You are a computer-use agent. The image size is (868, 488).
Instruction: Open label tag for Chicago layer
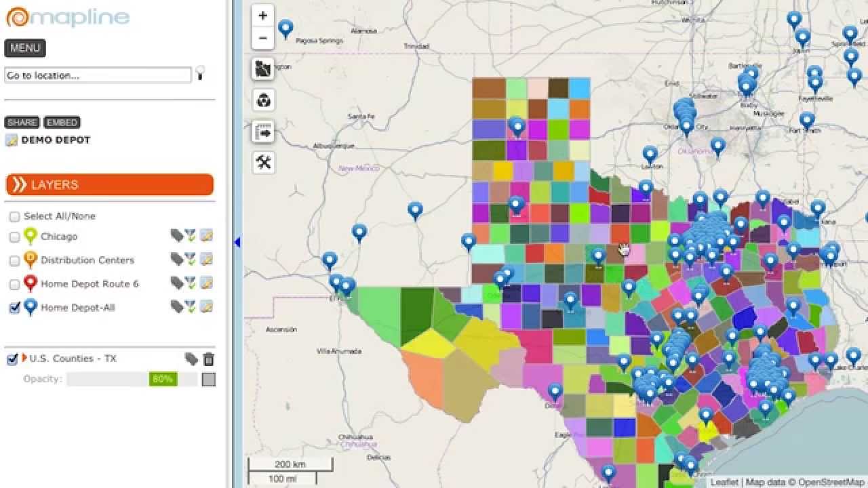(x=176, y=235)
